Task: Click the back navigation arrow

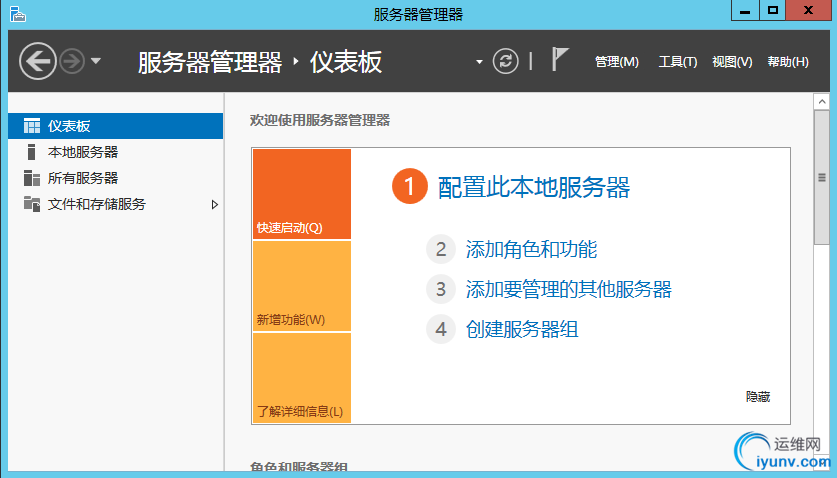Action: [38, 61]
